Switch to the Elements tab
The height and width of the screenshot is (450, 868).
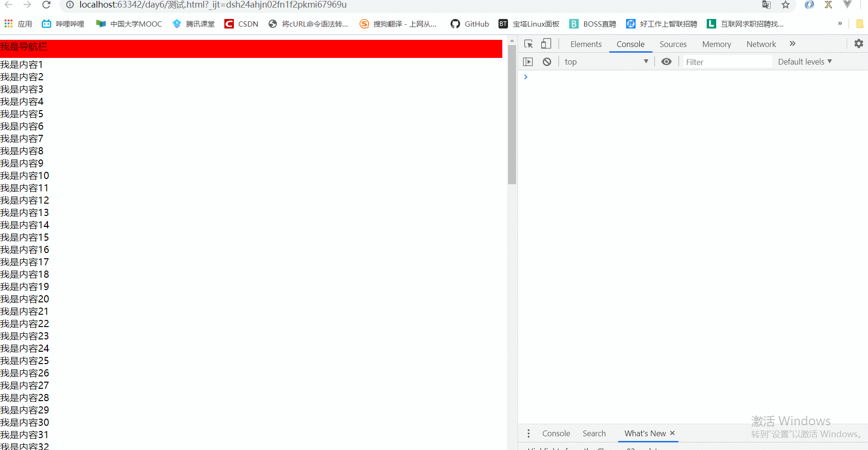[586, 44]
